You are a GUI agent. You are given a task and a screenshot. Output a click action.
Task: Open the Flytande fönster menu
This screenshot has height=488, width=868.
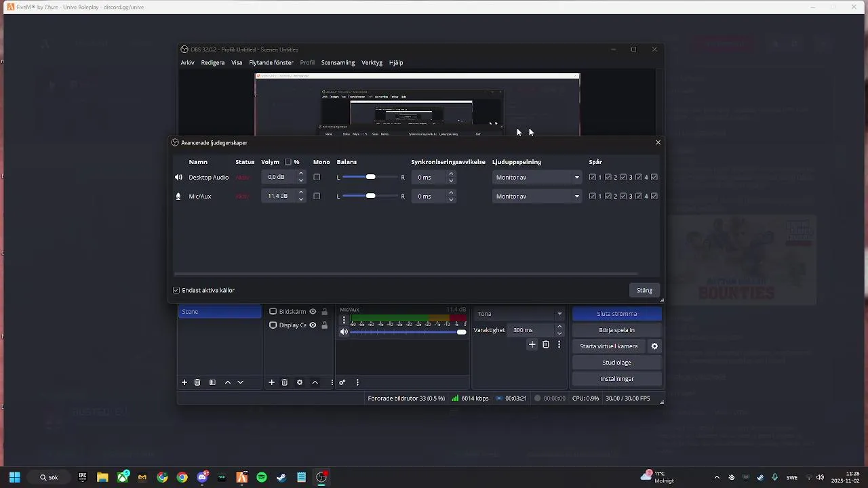point(271,62)
